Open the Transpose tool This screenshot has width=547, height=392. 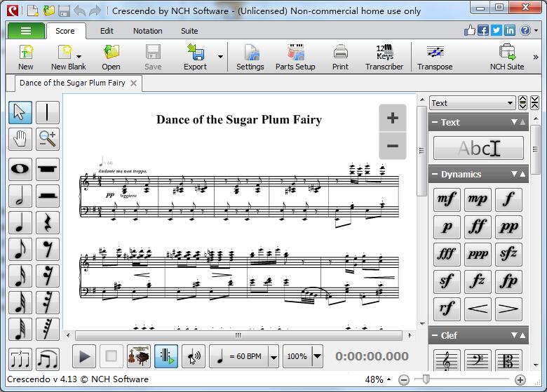435,58
